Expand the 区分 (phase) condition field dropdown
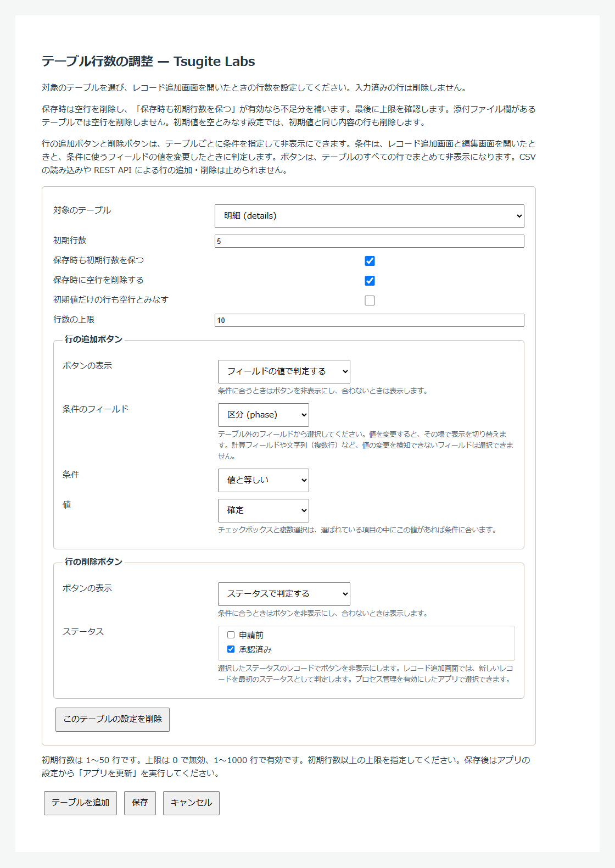The image size is (615, 868). 264,415
